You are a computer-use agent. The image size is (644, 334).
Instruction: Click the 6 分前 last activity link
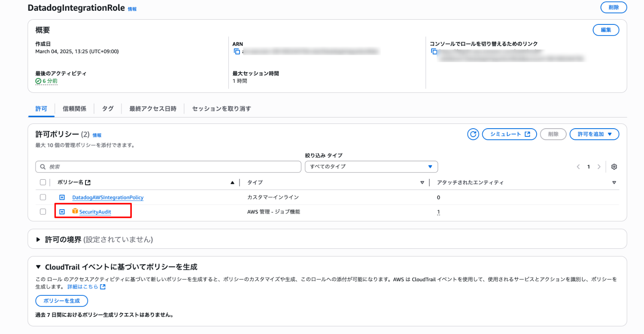pos(50,81)
